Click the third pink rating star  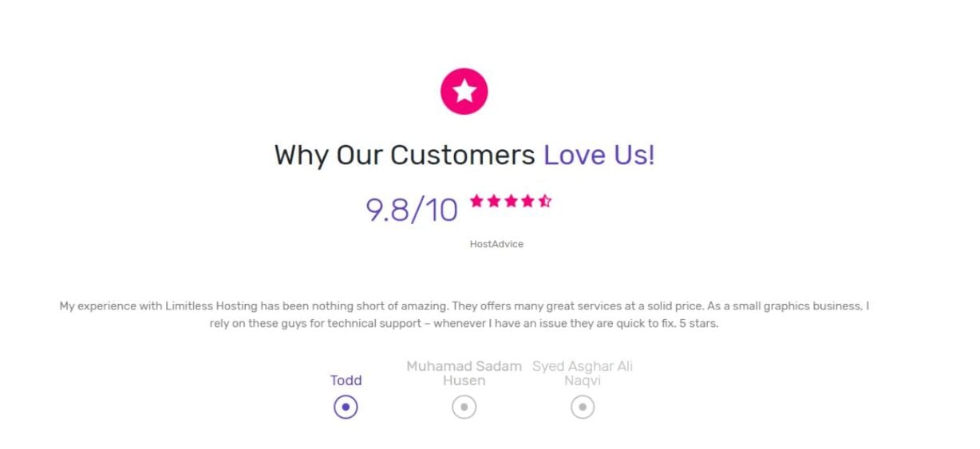point(511,201)
